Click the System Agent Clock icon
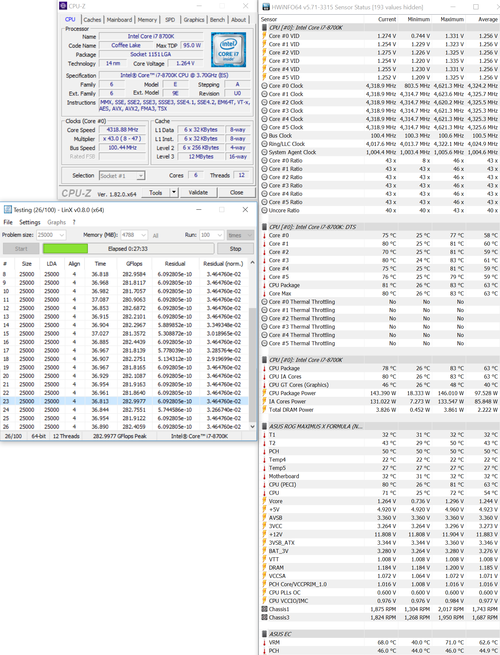 (264, 152)
